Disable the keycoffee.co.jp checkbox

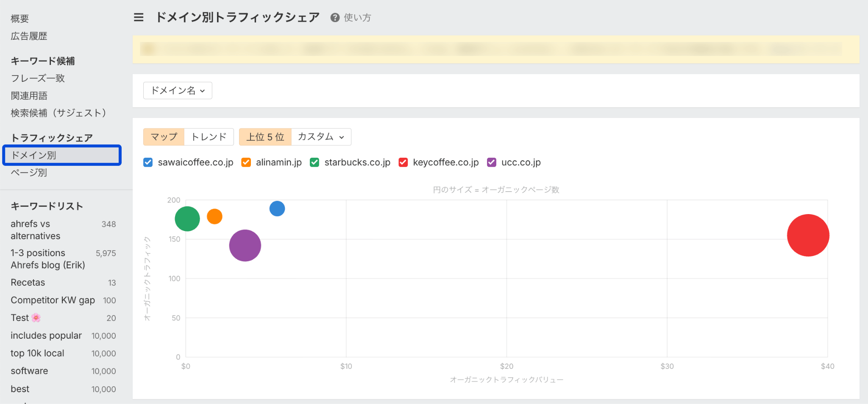click(x=403, y=162)
